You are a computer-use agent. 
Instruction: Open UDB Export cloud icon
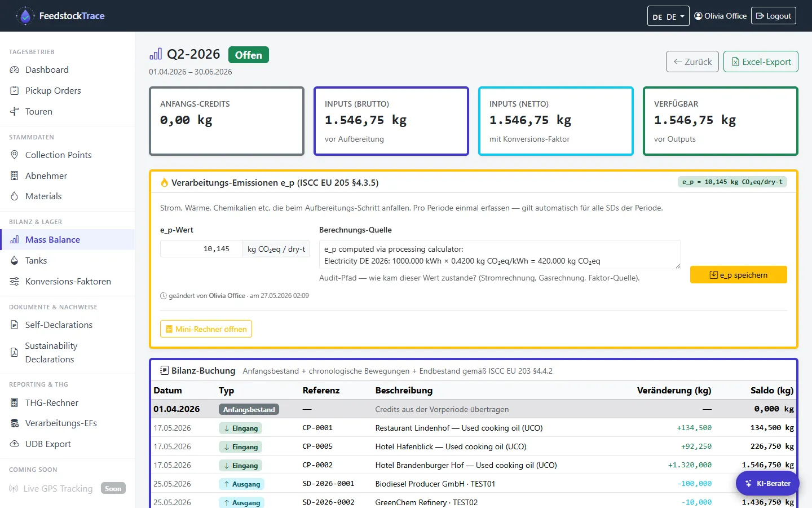tap(15, 444)
